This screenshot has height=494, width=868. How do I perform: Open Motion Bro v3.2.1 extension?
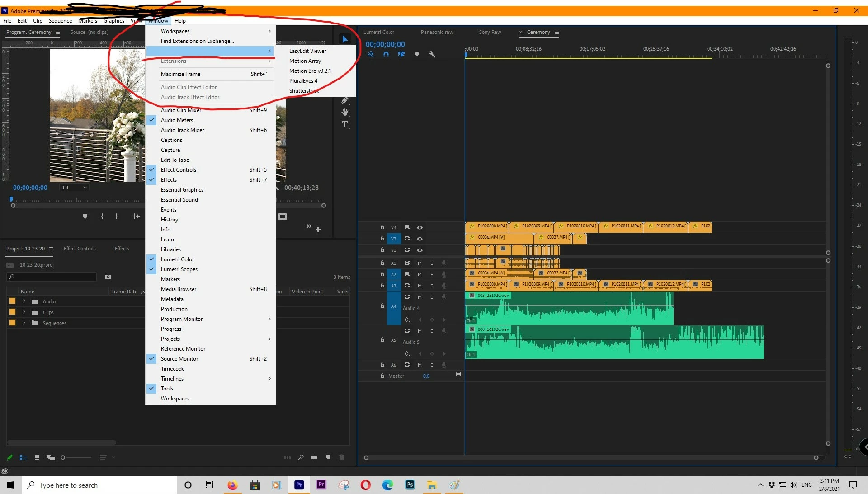[310, 71]
